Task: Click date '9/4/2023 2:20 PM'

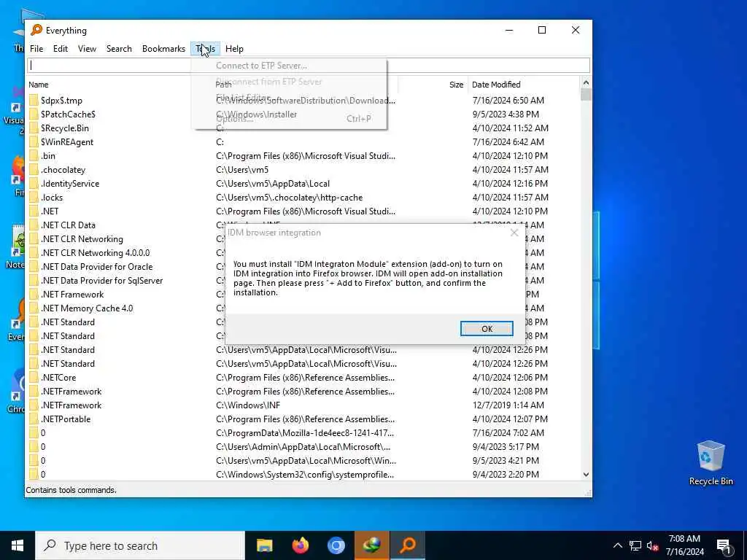Action: (x=506, y=474)
